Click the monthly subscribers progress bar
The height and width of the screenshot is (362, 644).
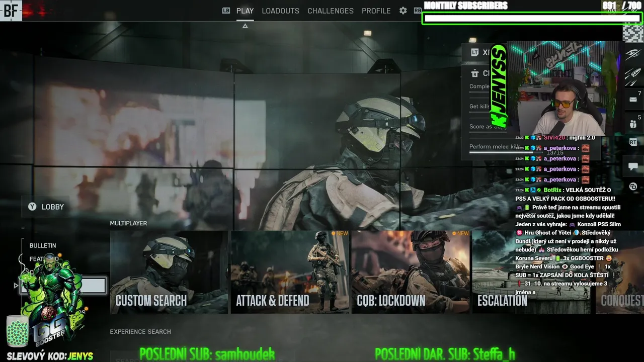[531, 19]
